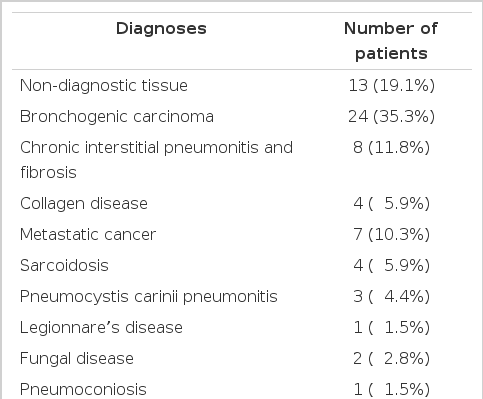Click the Pneumoconiosis row label
Viewport: 483px width, 399px height.
click(x=83, y=389)
